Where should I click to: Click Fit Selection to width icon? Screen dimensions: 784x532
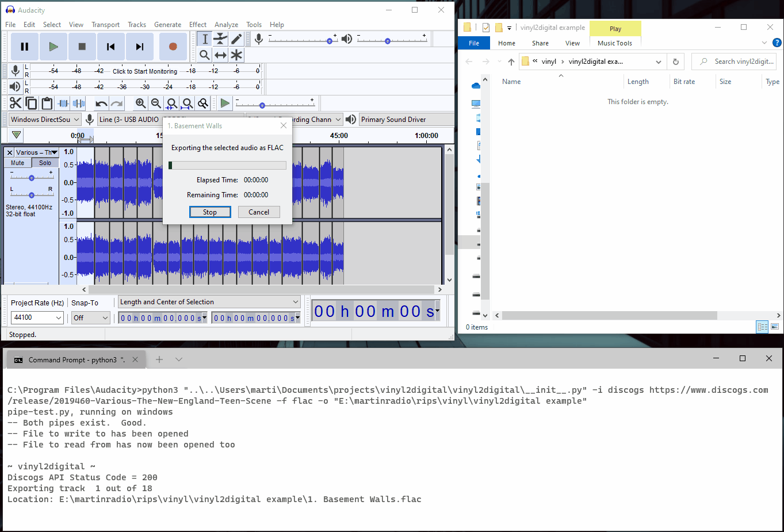click(x=171, y=103)
